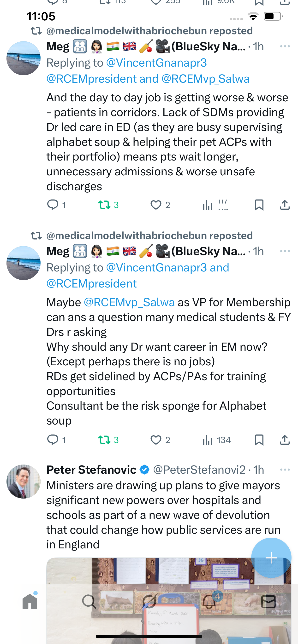Reply to the tweet about EM careers
Screen dimensions: 298x644
point(53,440)
